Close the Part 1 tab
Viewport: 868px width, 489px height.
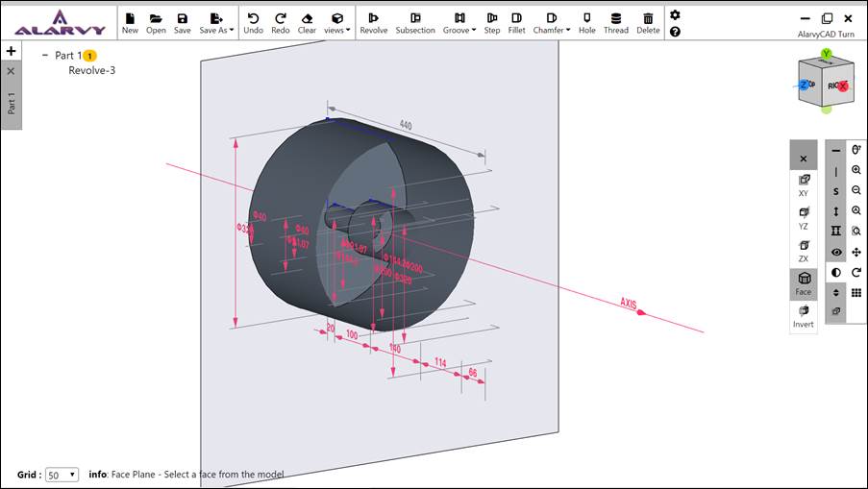click(x=12, y=71)
